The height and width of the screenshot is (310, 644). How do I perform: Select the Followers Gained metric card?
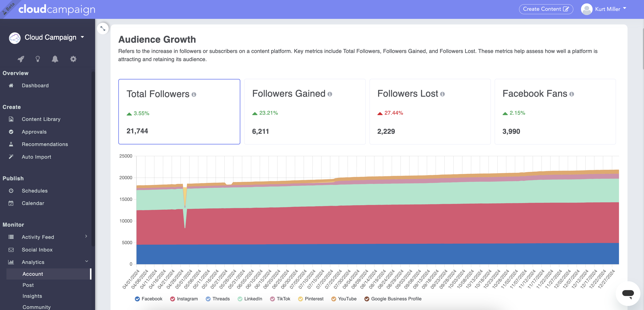pyautogui.click(x=304, y=112)
